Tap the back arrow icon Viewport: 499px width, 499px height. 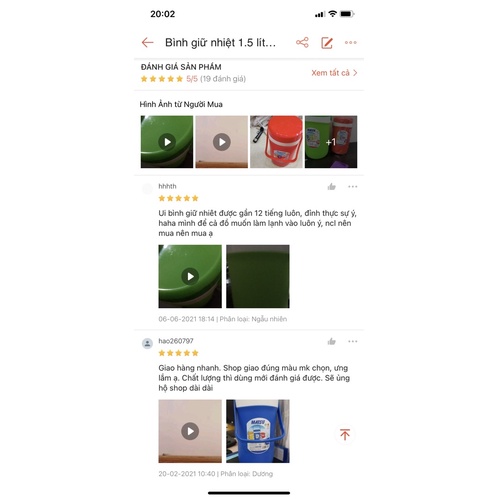point(147,42)
